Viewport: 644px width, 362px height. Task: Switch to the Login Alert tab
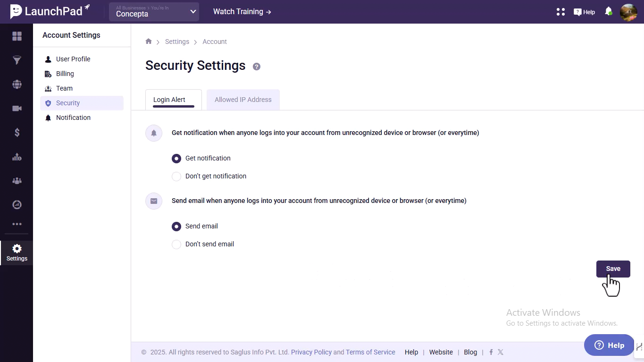tap(174, 100)
